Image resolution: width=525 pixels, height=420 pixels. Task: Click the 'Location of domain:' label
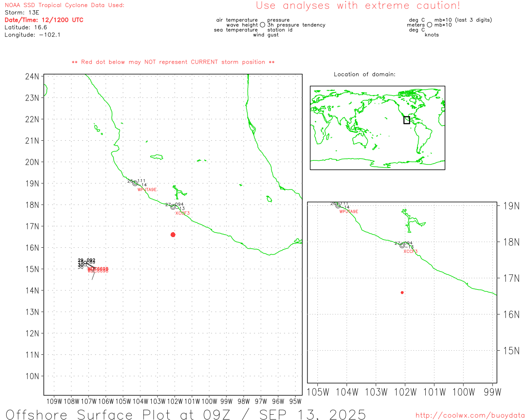[365, 75]
